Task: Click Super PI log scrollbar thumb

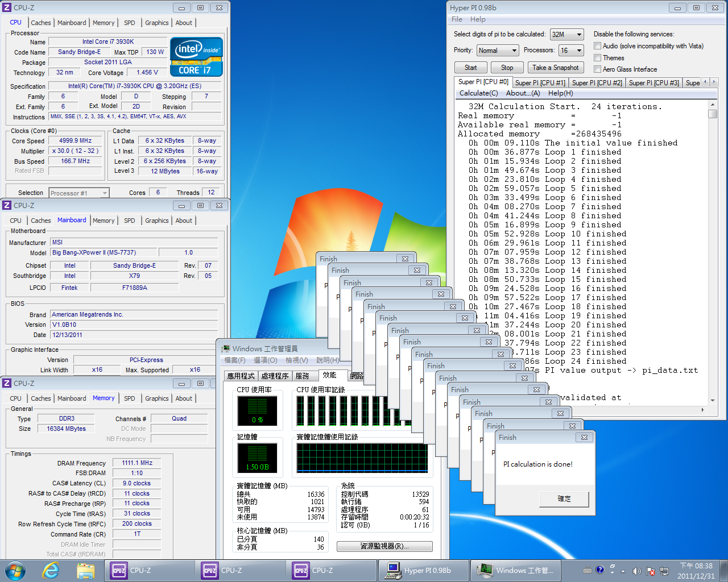Action: click(x=713, y=114)
